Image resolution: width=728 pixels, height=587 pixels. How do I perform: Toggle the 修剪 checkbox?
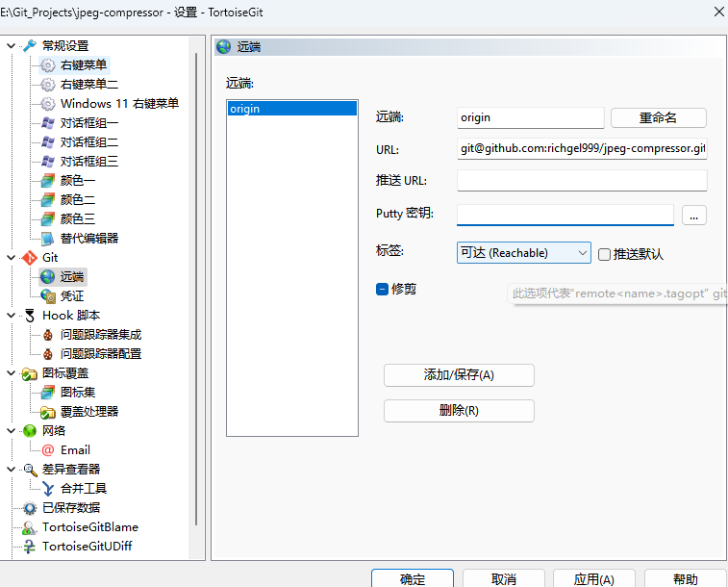pos(382,290)
